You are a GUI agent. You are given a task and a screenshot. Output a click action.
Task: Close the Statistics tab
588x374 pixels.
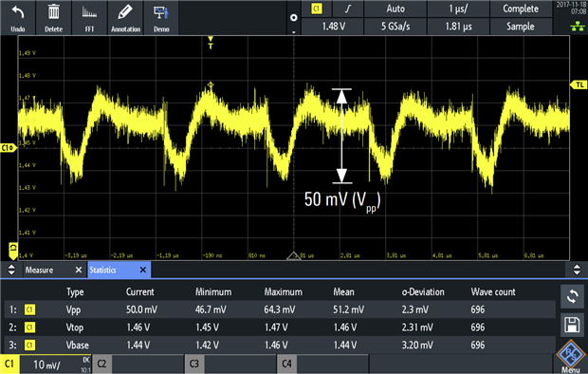[143, 270]
